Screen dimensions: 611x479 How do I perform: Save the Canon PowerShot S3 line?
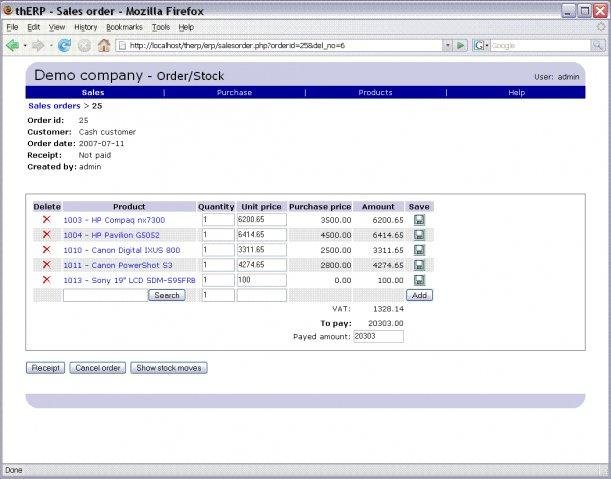pos(419,265)
